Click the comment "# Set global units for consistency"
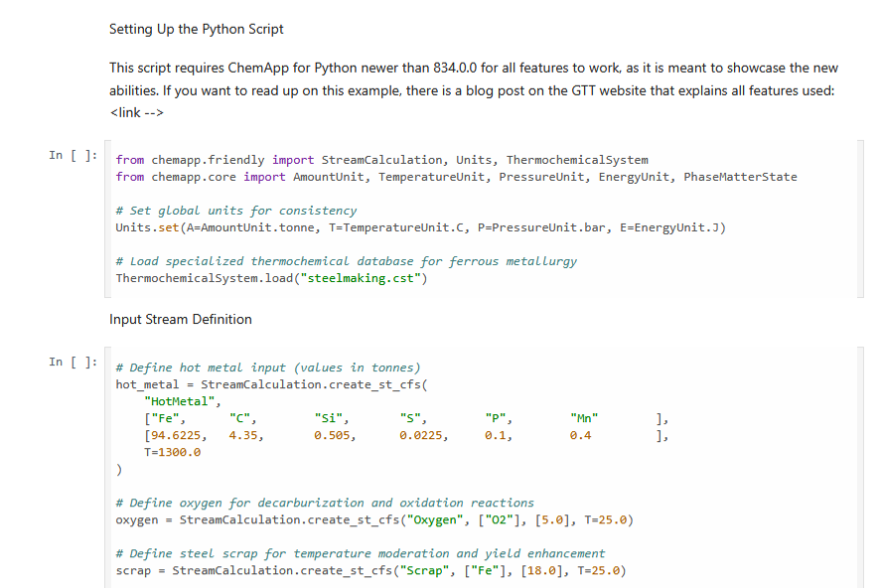Screen dimensions: 881x588 [236, 211]
